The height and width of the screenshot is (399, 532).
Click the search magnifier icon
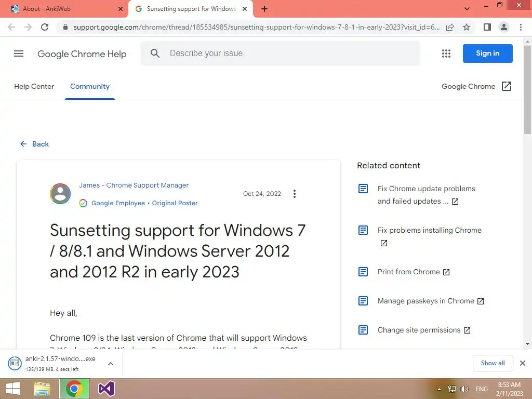(x=155, y=54)
